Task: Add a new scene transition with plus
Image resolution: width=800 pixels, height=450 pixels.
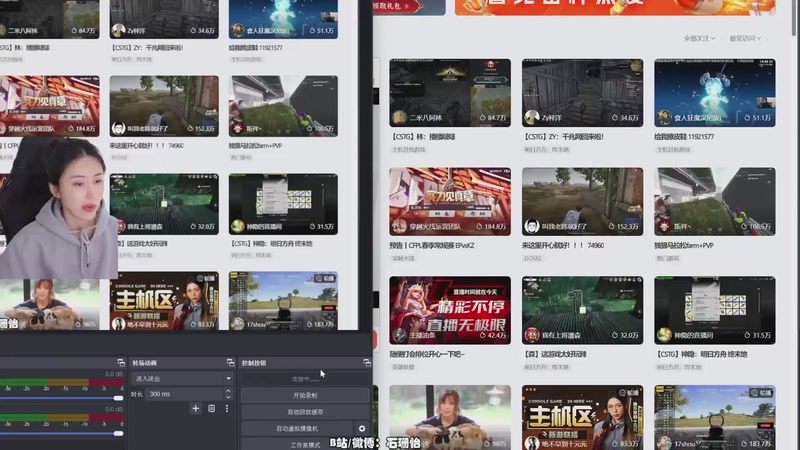Action: click(x=195, y=408)
